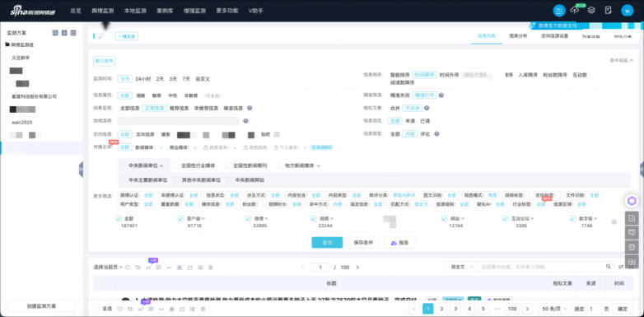
Task: Check the 中央新闻单位 checkbox
Action: 124,165
